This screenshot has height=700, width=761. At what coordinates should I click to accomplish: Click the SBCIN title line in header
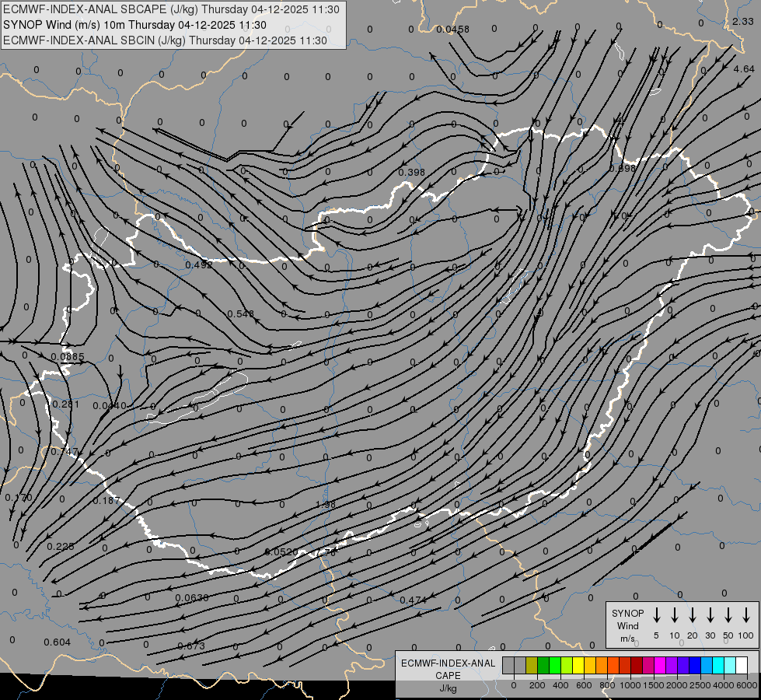tap(165, 40)
